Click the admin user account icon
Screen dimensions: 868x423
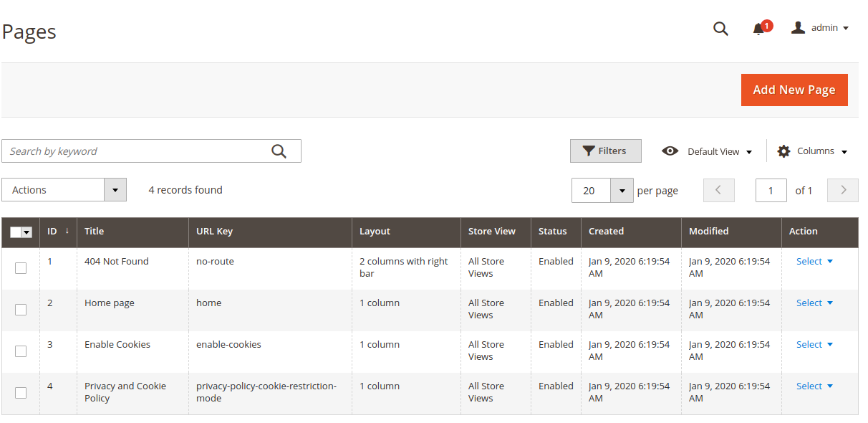tap(798, 28)
